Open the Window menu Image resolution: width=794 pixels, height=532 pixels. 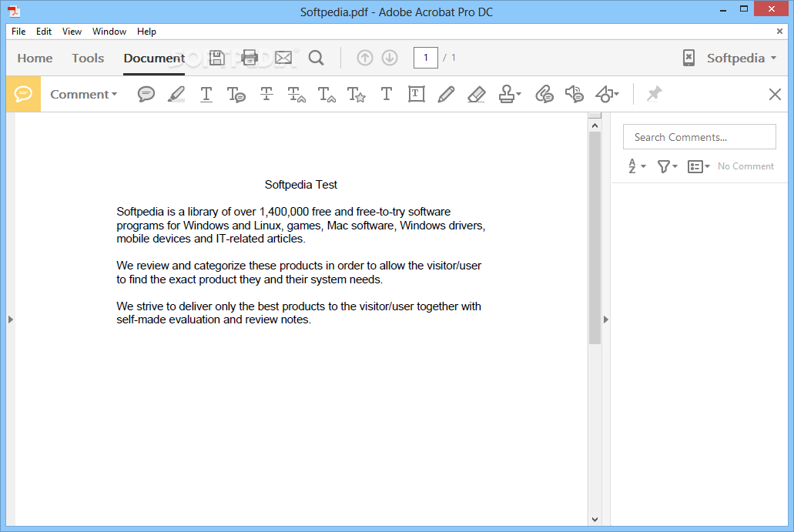pos(109,32)
